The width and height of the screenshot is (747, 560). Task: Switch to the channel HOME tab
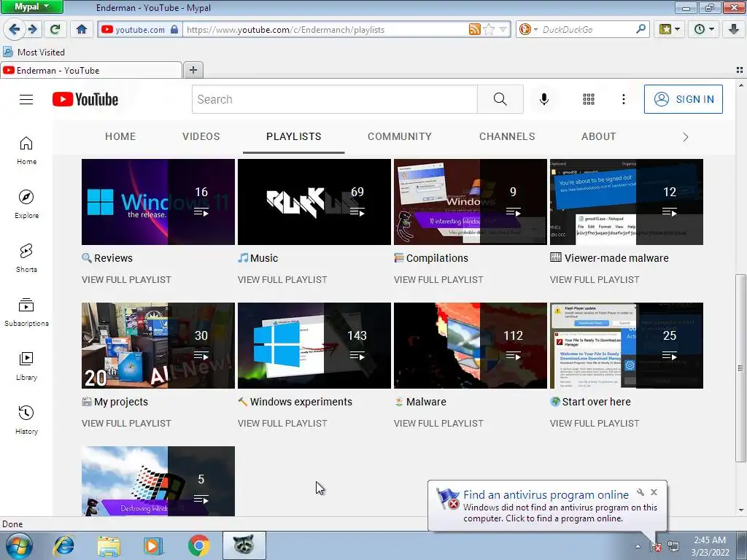coord(120,136)
